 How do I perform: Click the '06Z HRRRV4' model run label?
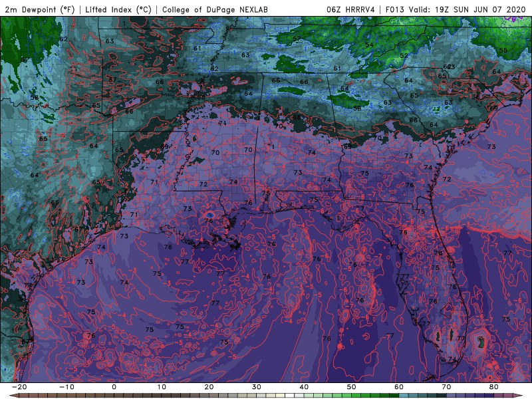(x=351, y=9)
